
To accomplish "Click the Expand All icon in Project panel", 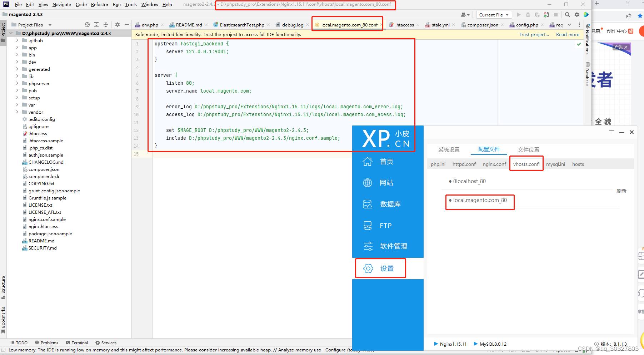I will click(x=96, y=25).
